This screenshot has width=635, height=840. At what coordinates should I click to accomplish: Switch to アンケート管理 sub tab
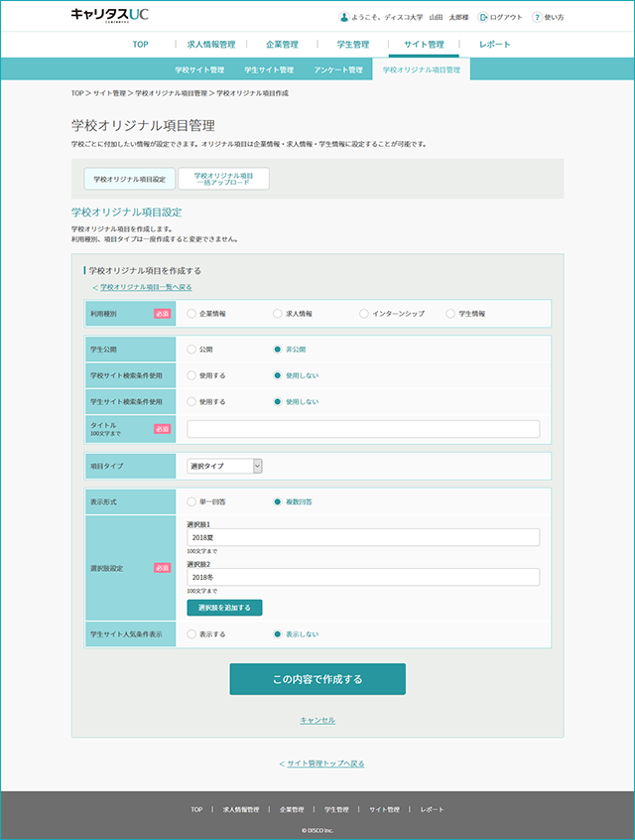[x=338, y=70]
